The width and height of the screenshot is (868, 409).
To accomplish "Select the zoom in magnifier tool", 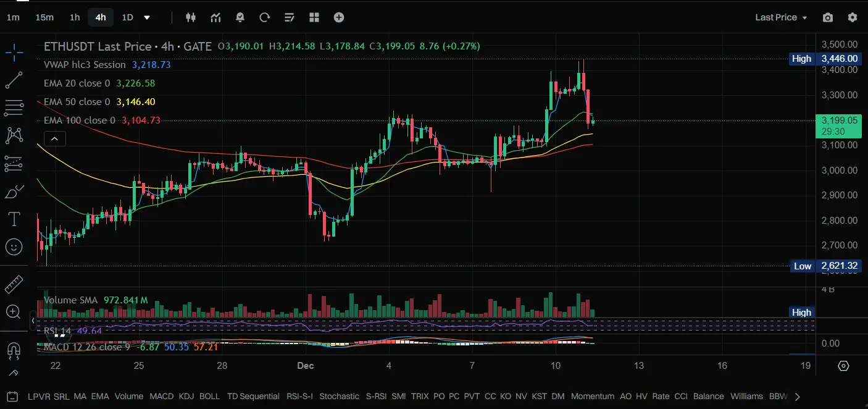I will [x=14, y=311].
